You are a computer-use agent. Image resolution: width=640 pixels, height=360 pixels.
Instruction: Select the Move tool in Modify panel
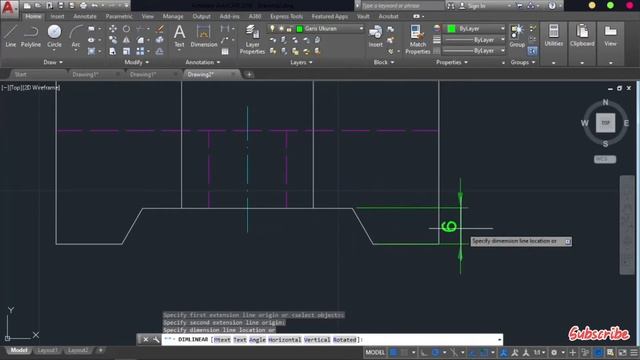[x=112, y=29]
